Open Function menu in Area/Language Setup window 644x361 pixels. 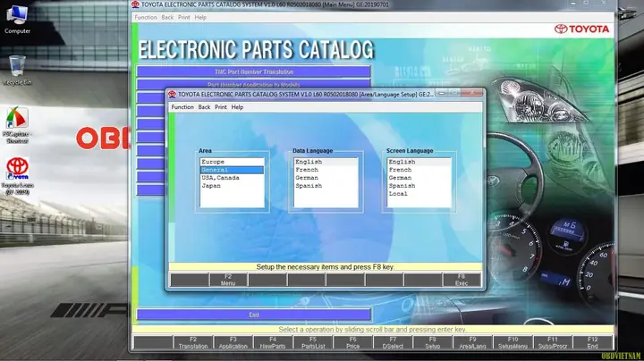tap(182, 107)
